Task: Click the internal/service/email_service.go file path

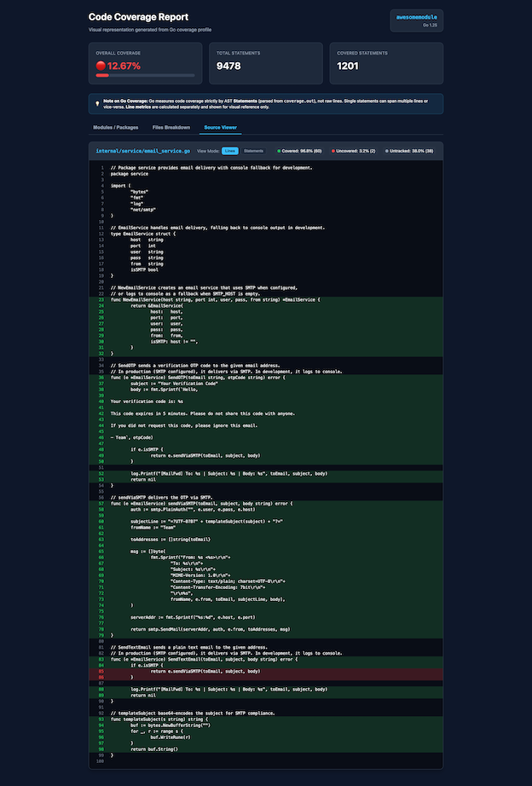Action: [143, 151]
